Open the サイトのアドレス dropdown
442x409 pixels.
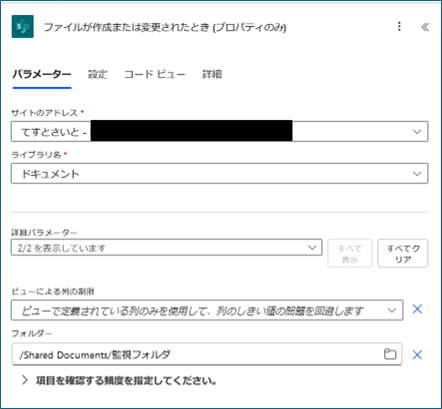click(x=219, y=132)
